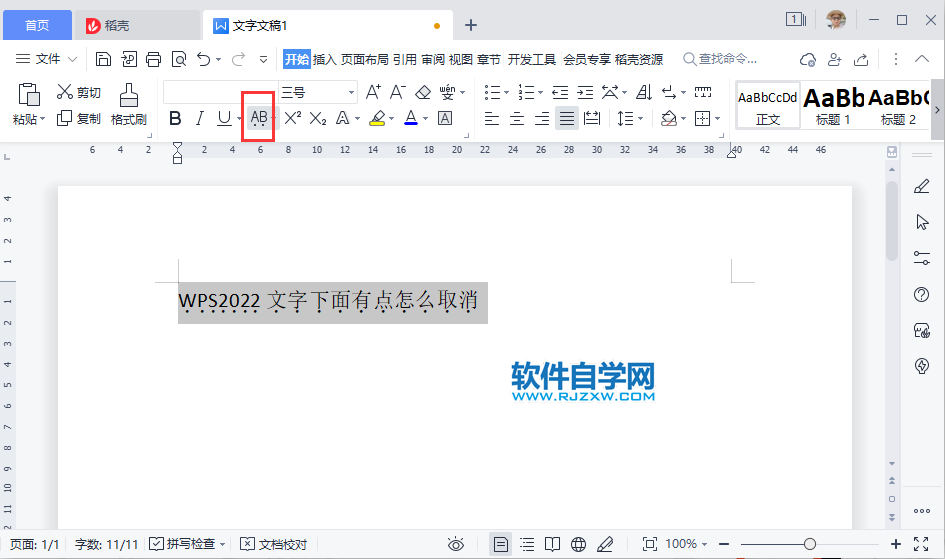Open the line spacing dropdown

[x=641, y=119]
